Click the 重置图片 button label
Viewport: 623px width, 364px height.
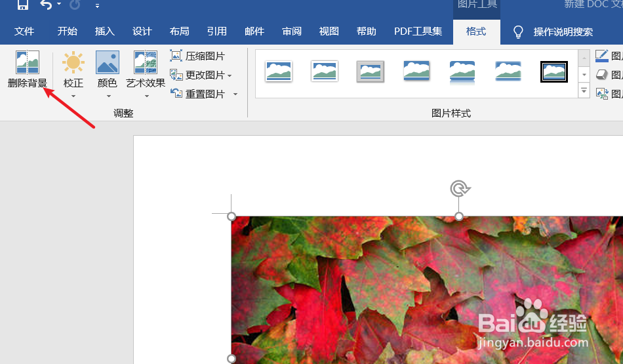[x=205, y=94]
